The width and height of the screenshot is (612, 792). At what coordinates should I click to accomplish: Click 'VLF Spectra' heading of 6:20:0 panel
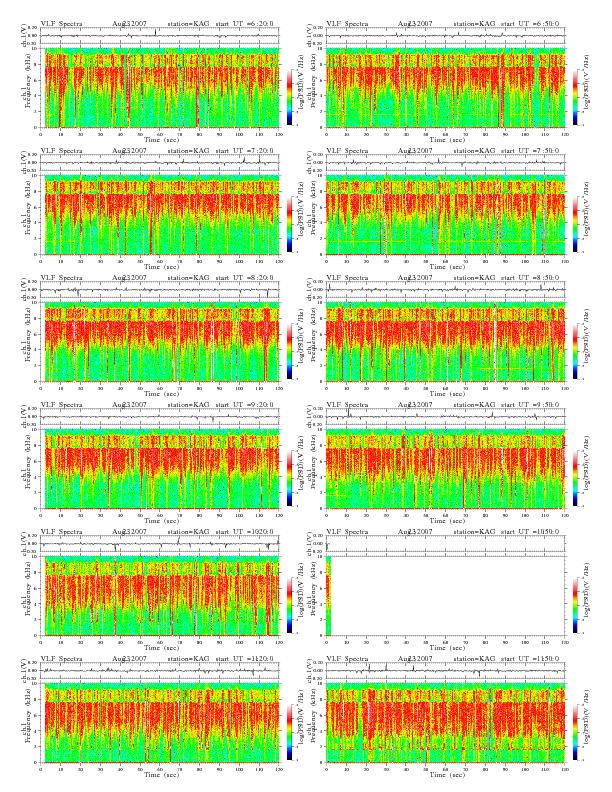[x=61, y=23]
